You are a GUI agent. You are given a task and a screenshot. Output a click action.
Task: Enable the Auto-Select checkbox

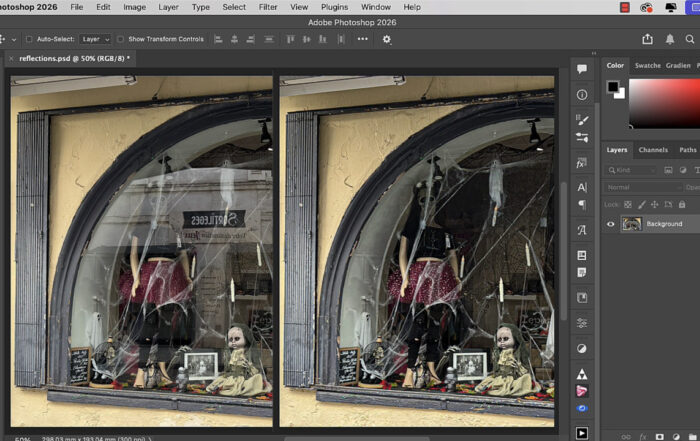coord(29,39)
